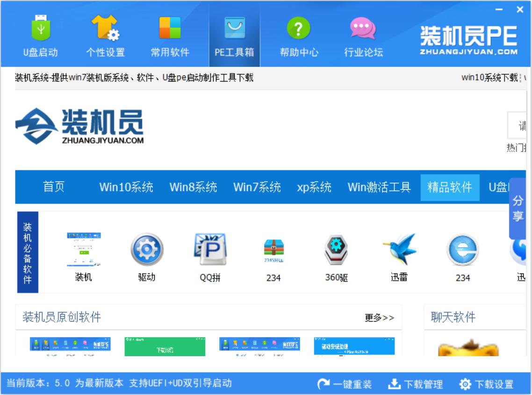Click the 装机员 ZHUANGJIYUAN.COM website logo
This screenshot has width=532, height=395.
click(x=79, y=126)
